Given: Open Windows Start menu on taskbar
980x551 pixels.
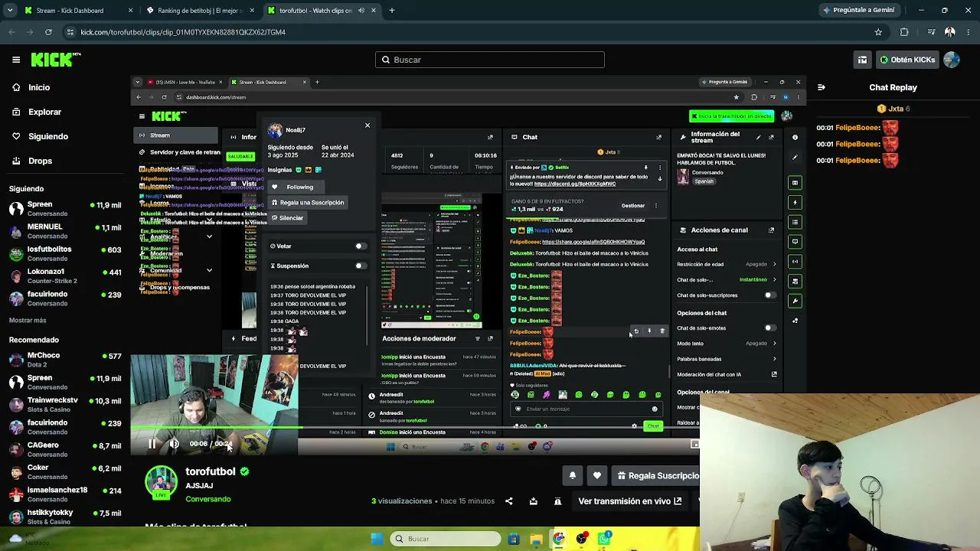Looking at the screenshot, I should pyautogui.click(x=377, y=539).
